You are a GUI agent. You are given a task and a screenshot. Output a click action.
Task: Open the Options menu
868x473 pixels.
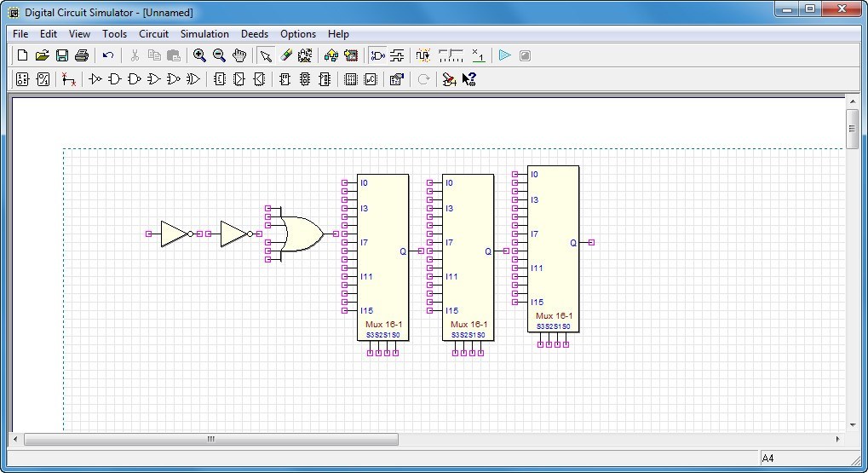pos(298,34)
